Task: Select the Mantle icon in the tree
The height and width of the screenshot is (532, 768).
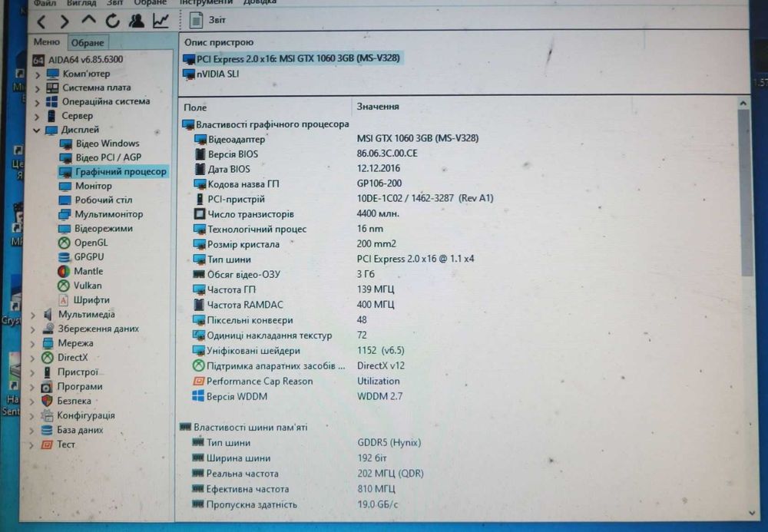Action: 64,272
